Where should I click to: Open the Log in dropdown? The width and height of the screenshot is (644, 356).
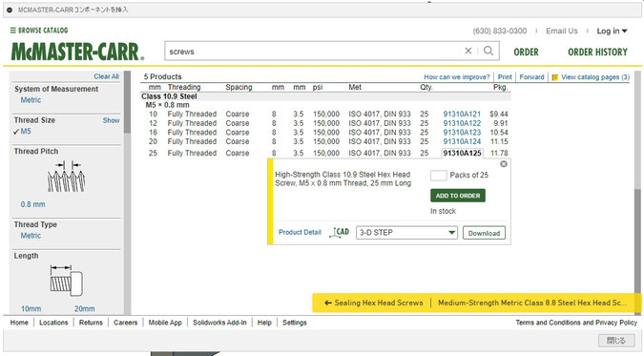(612, 31)
